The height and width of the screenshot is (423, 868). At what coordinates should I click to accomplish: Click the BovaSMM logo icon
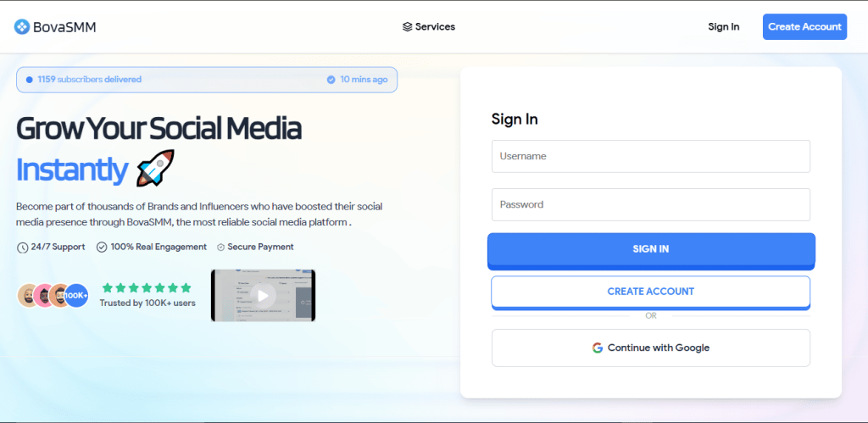pos(21,26)
